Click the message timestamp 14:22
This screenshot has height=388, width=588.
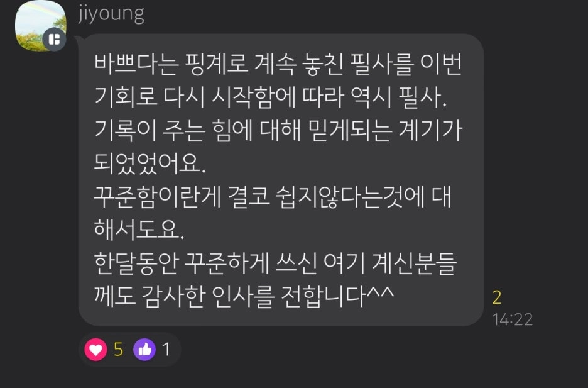coord(512,319)
